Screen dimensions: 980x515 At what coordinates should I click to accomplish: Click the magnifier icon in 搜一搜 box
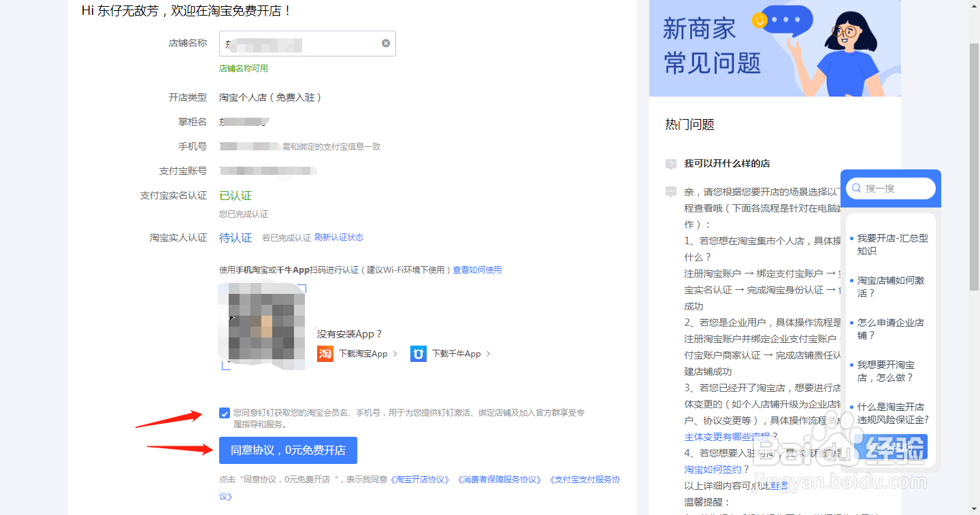(857, 188)
